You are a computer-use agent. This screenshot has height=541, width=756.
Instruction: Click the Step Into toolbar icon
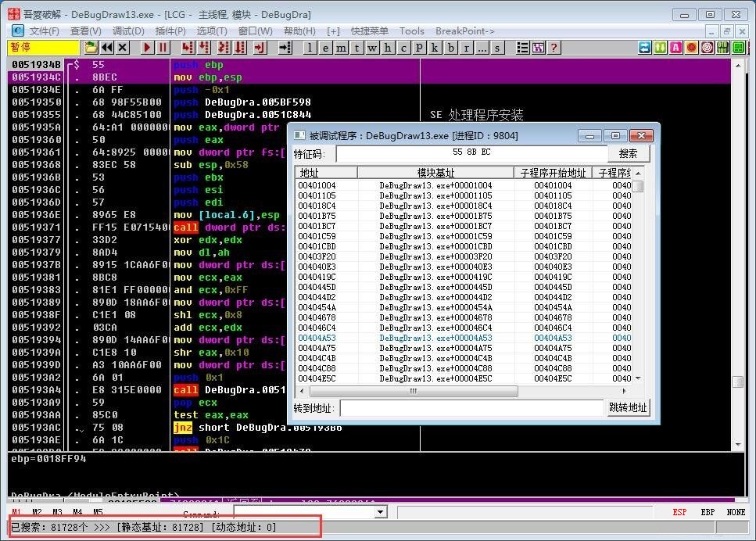tap(188, 47)
